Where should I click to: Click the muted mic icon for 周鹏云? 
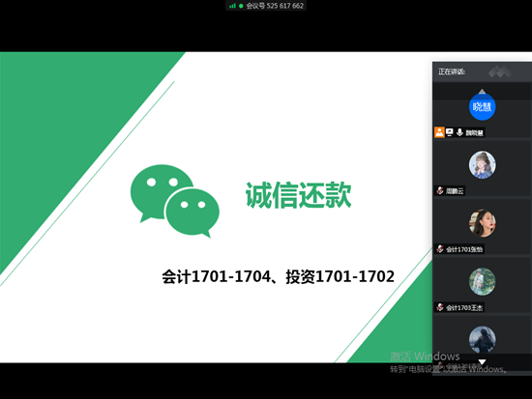440,191
